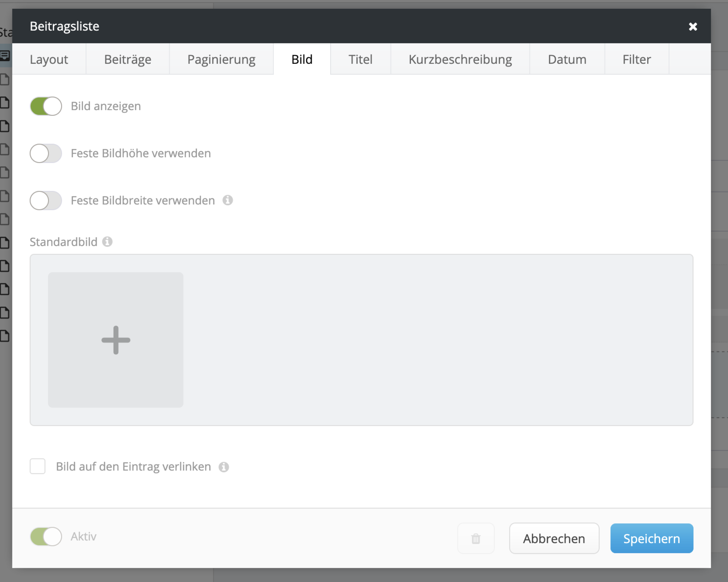
Task: Click Abbrechen to cancel changes
Action: click(x=554, y=538)
